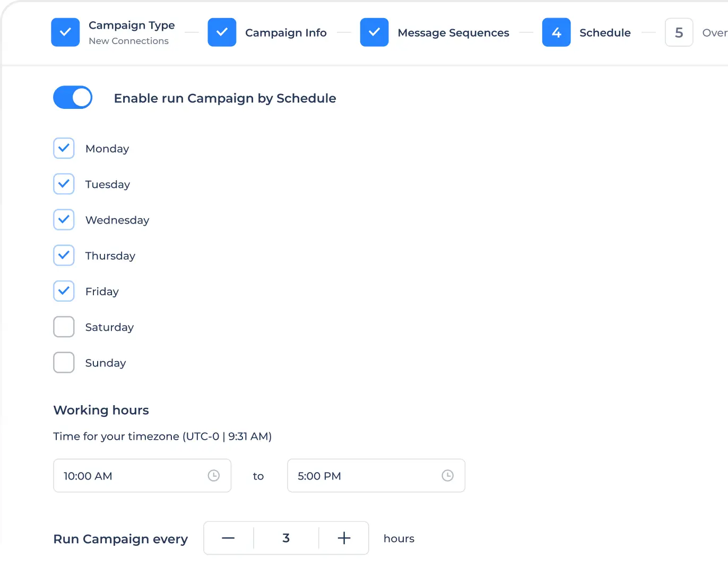Click the Campaign Info step checkmark icon
The width and height of the screenshot is (728, 582).
click(x=222, y=32)
